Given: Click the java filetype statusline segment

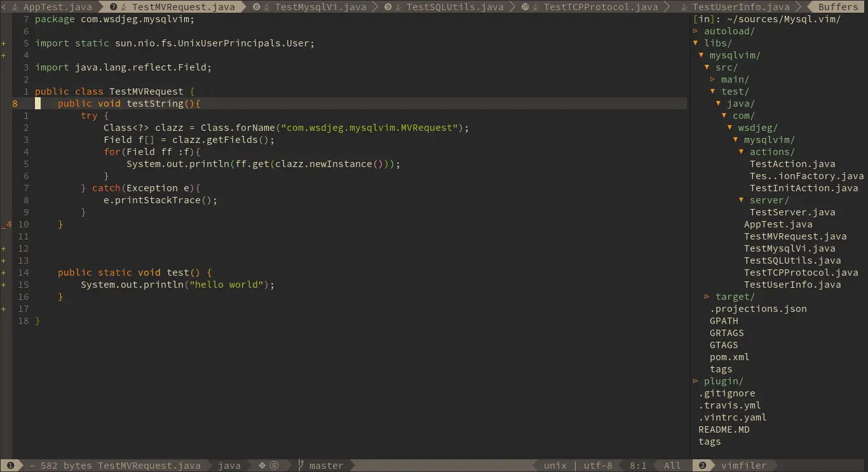Looking at the screenshot, I should point(229,466).
